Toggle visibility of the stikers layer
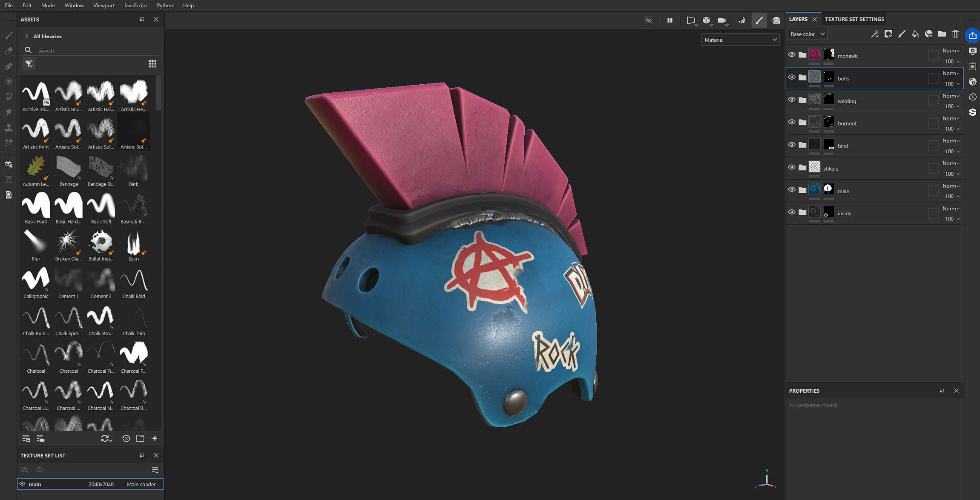The image size is (980, 500). [791, 168]
